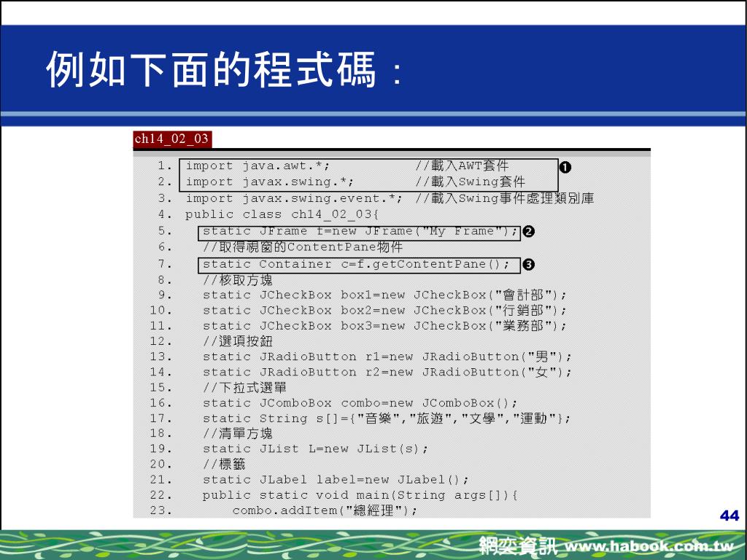Click 'static JList L=new JList(s);' line
The image size is (747, 560).
[315, 449]
